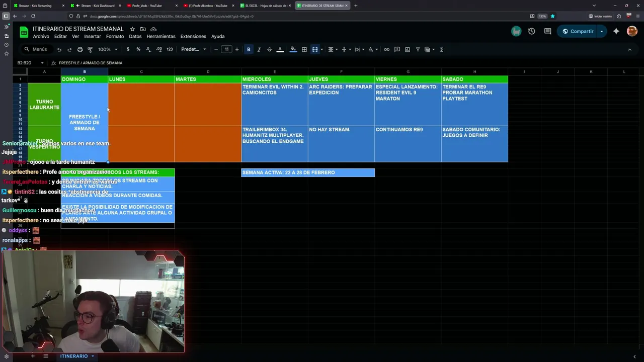
Task: Expand the Compartir options arrow
Action: (602, 31)
